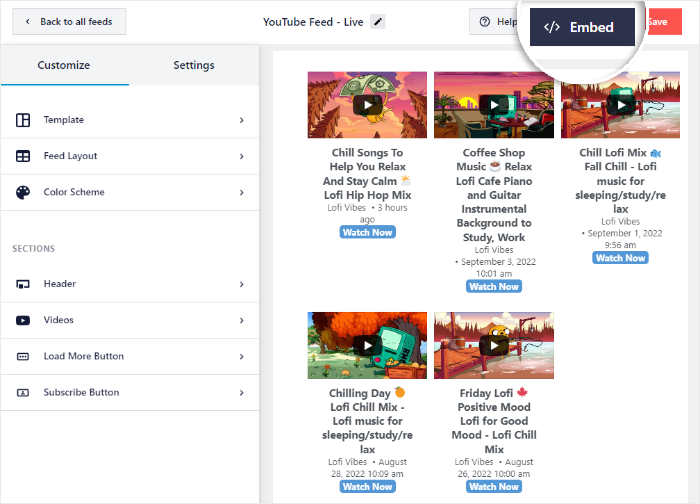Viewport: 700px width, 504px height.
Task: Click the Chilling Day video thumbnail
Action: coord(367,346)
